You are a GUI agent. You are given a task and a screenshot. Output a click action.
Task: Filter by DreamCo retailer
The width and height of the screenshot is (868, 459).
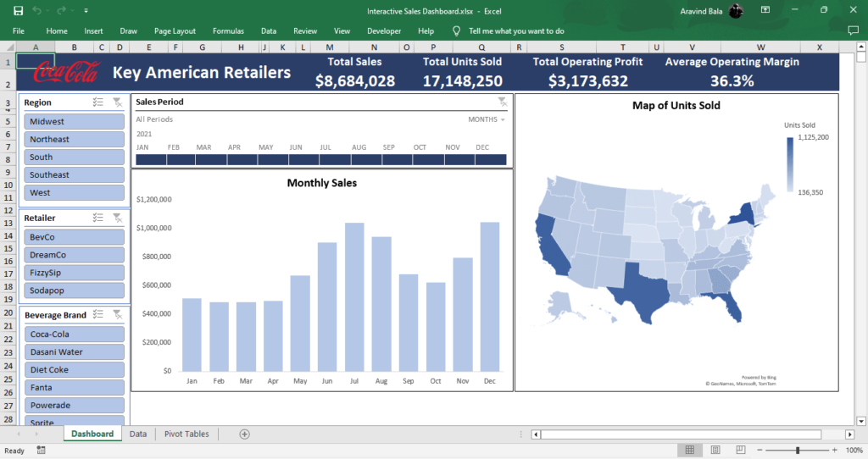75,255
